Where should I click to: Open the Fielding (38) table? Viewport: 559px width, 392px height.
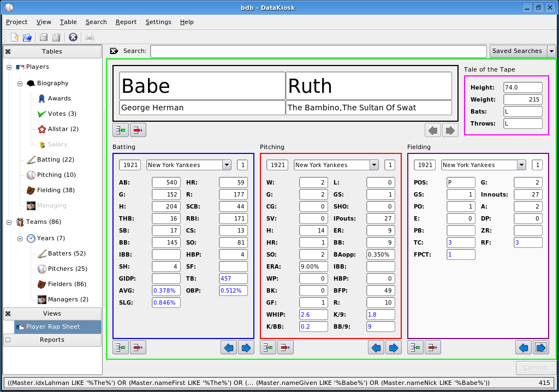[x=51, y=190]
